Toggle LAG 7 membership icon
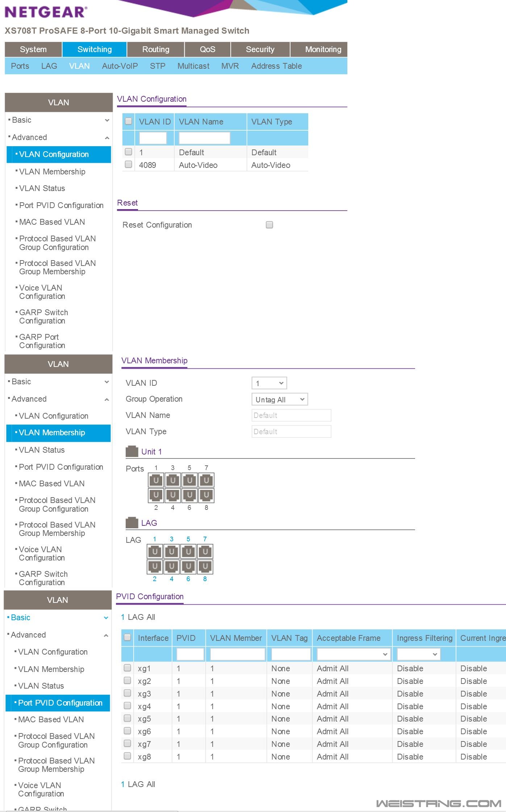 tap(205, 551)
